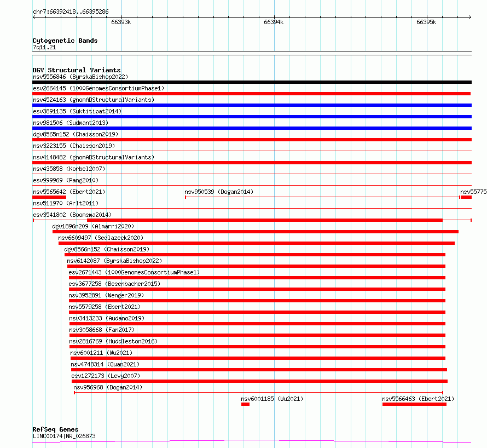This screenshot has height=448, width=487.
Task: Open nsv950539 (Dogan2014) variant label
Action: pos(219,192)
